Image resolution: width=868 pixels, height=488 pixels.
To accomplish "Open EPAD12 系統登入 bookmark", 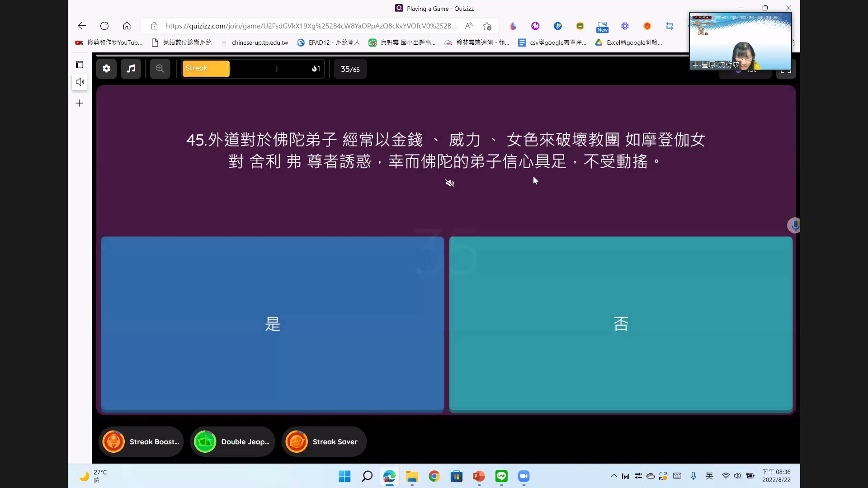I will tap(328, 42).
